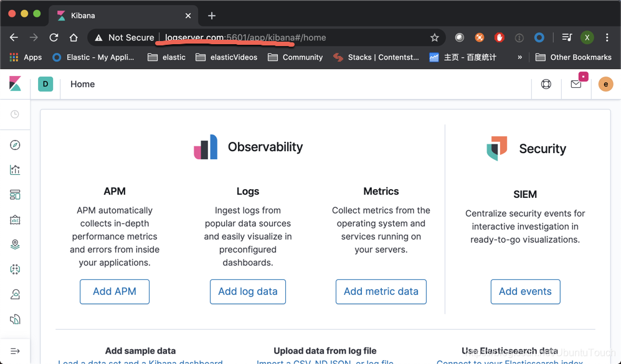Viewport: 621px width, 364px height.
Task: Open the Kibana logo home icon
Action: (15, 84)
